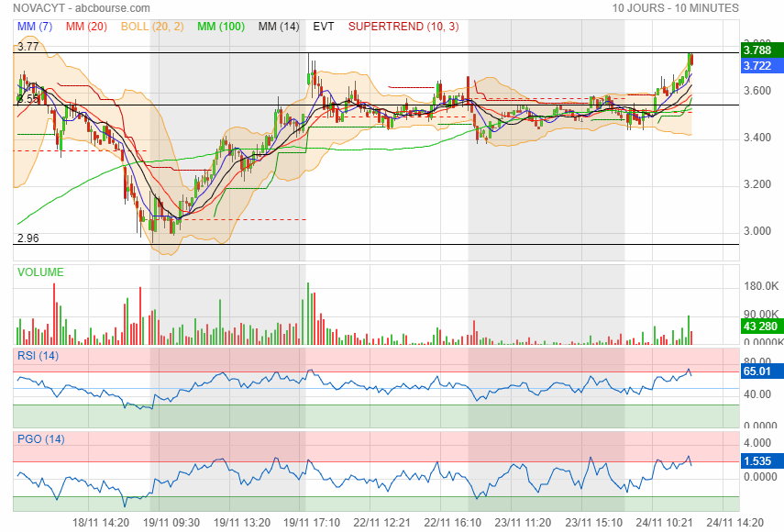Click the 2.96 support level label
784x532 pixels.
click(28, 238)
